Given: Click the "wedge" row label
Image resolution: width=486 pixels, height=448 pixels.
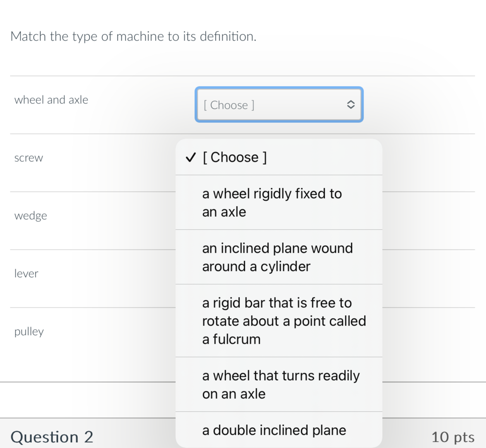Looking at the screenshot, I should click(x=31, y=216).
